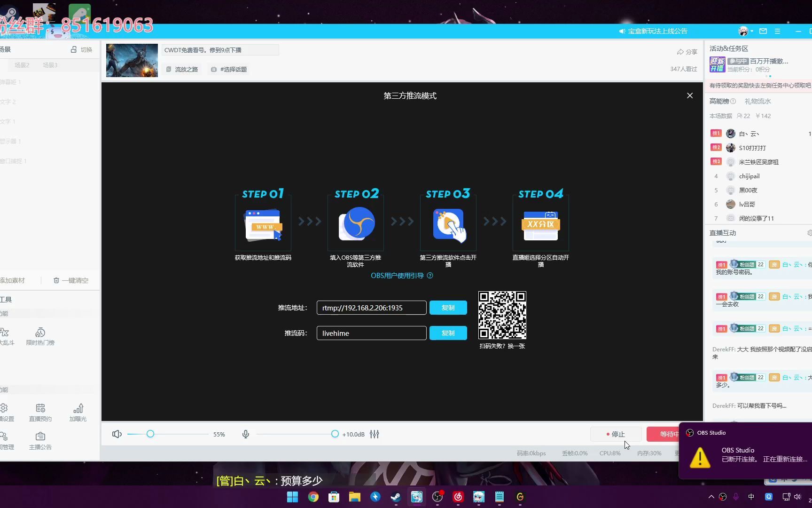
Task: Open the hamburger menu icon in title bar
Action: click(777, 31)
